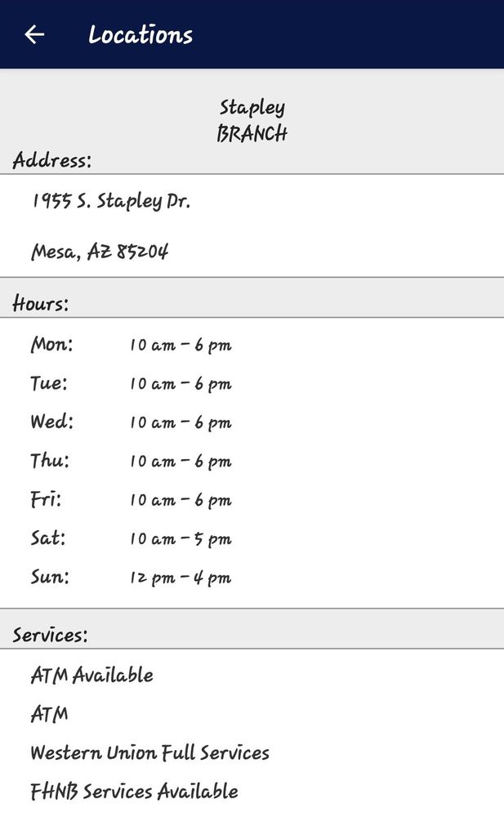Select the Stapley BRANCH name
Image resolution: width=504 pixels, height=817 pixels.
pos(252,120)
